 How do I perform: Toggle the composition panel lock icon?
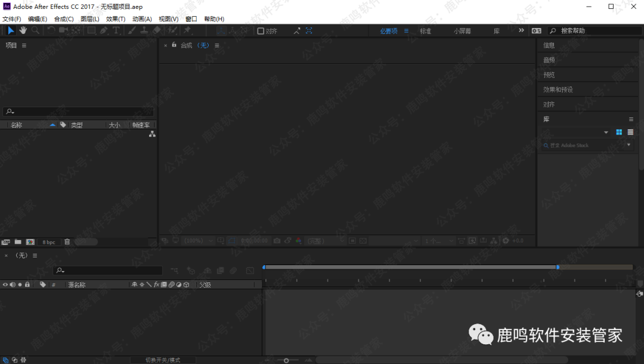click(x=174, y=45)
